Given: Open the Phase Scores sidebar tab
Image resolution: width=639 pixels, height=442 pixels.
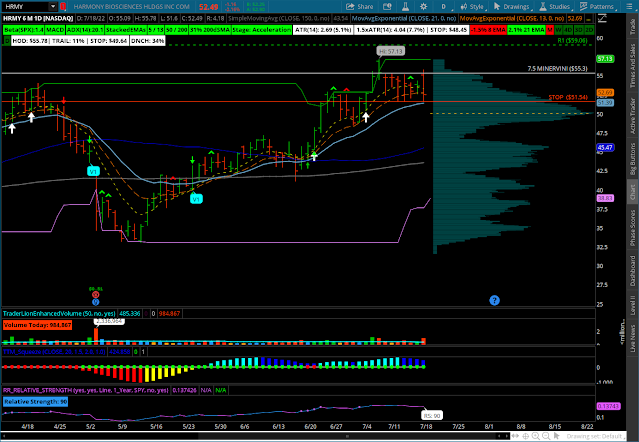Looking at the screenshot, I should [632, 228].
